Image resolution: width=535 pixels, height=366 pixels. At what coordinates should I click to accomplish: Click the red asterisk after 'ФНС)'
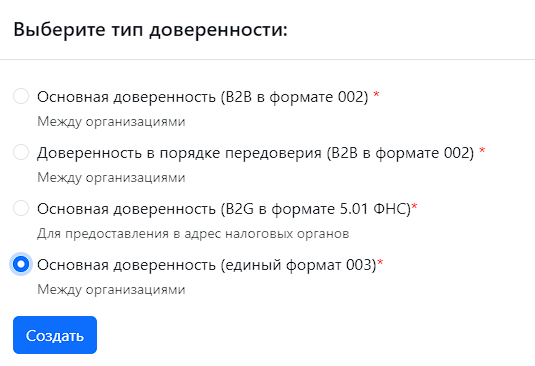coord(415,206)
